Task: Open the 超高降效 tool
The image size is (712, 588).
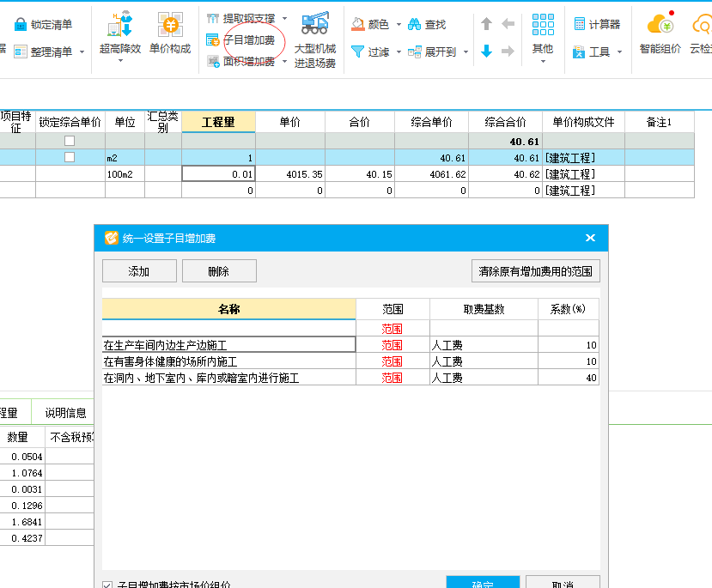Action: (120, 33)
